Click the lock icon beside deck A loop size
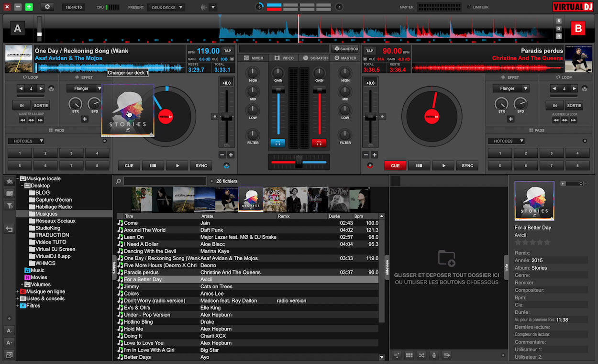 (51, 88)
